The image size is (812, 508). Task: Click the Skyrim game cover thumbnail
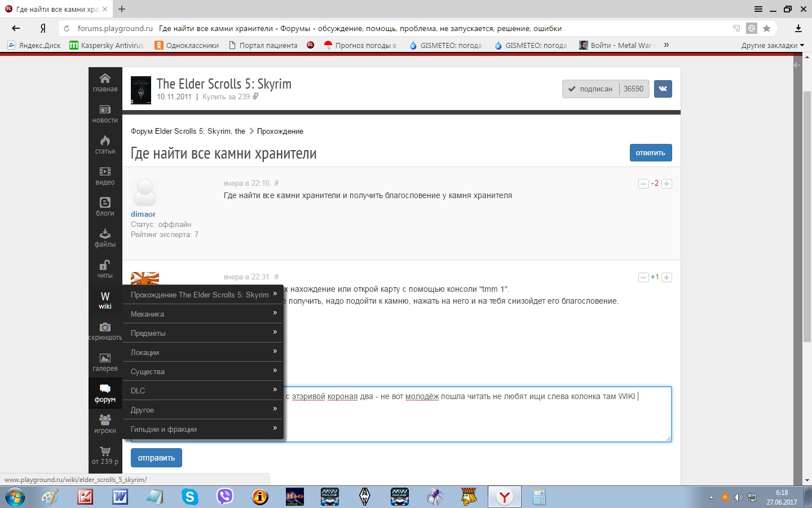tap(141, 90)
